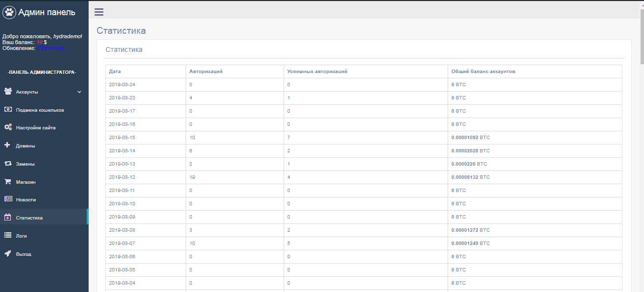Viewport: 644px width, 292px height.
Task: Click the Магазин shopping cart icon
Action: tap(8, 182)
